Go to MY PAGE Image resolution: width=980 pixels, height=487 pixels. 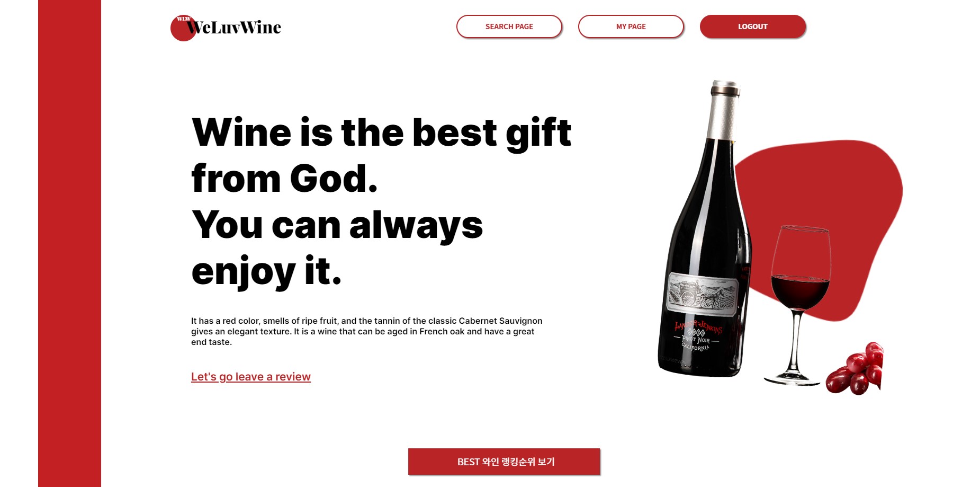tap(631, 26)
